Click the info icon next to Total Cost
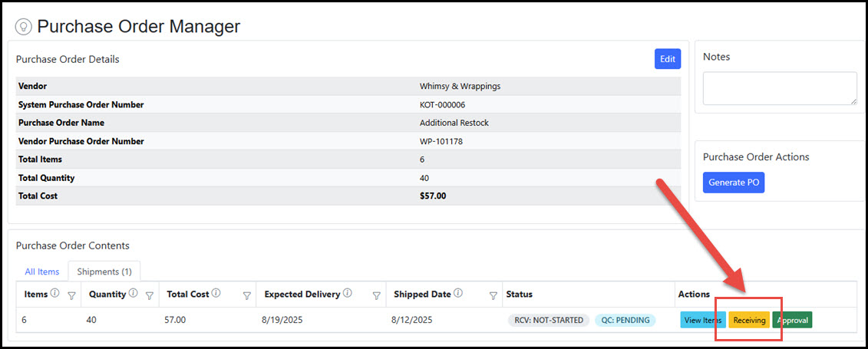This screenshot has width=868, height=349. click(x=216, y=294)
